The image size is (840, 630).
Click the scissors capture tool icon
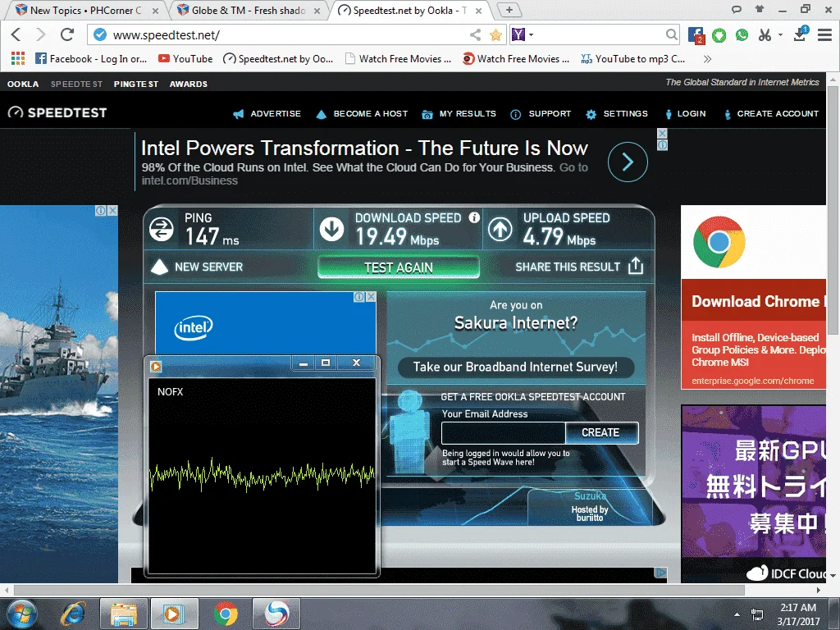765,35
